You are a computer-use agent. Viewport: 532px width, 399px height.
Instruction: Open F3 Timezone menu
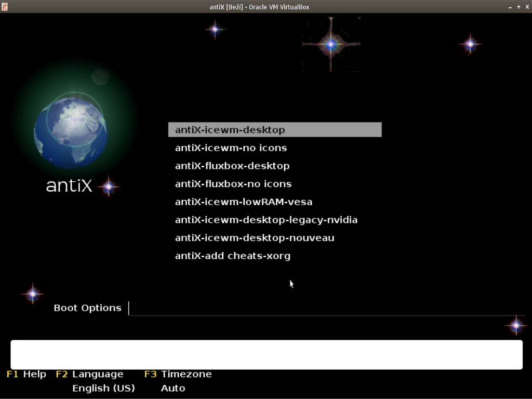pos(178,374)
